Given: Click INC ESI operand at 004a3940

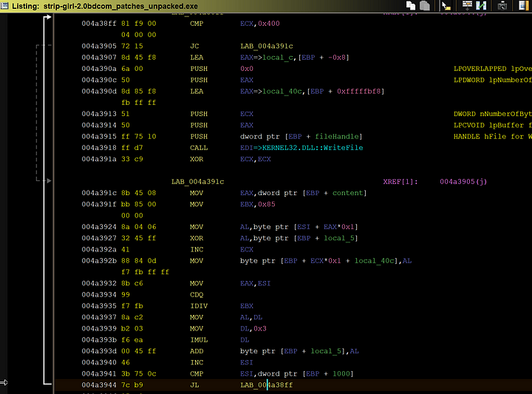Looking at the screenshot, I should (247, 362).
